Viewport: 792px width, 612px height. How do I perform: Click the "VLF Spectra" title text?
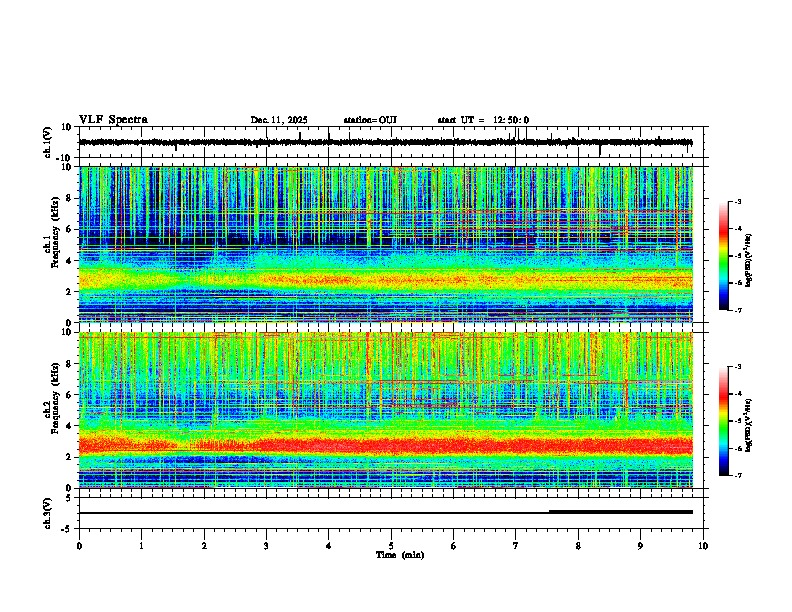[113, 119]
